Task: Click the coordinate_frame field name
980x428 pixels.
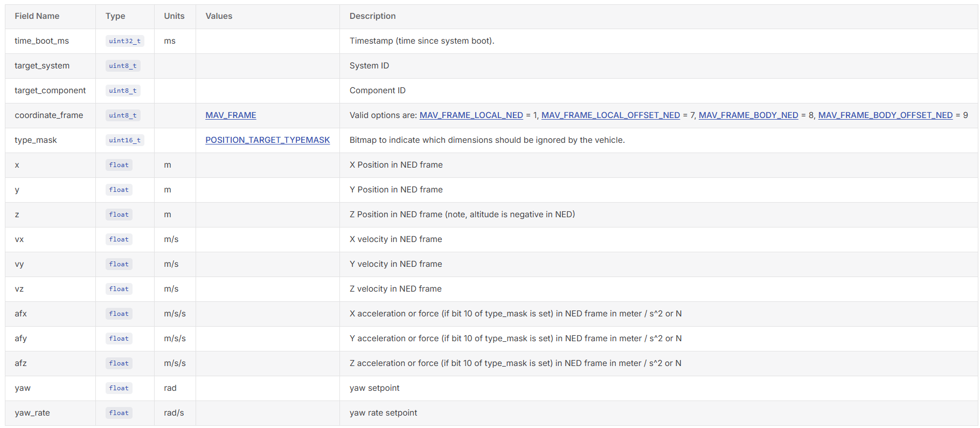Action: 49,115
